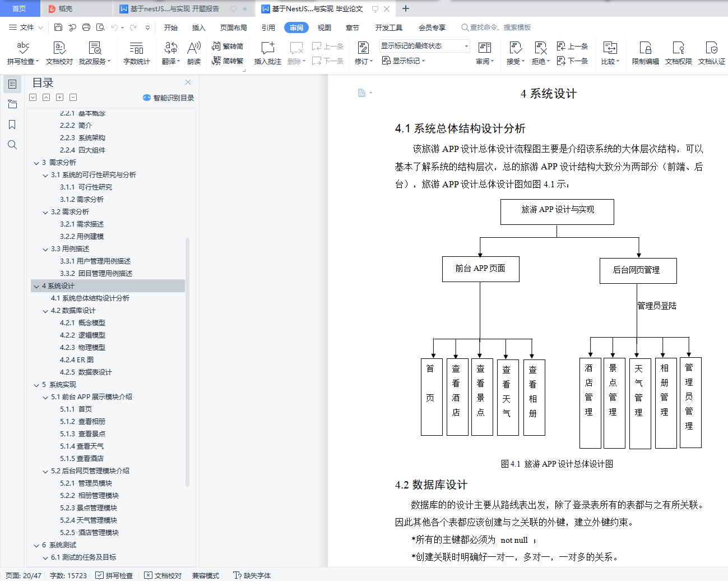
Task: Insert a comment (插入批注)
Action: click(x=267, y=53)
